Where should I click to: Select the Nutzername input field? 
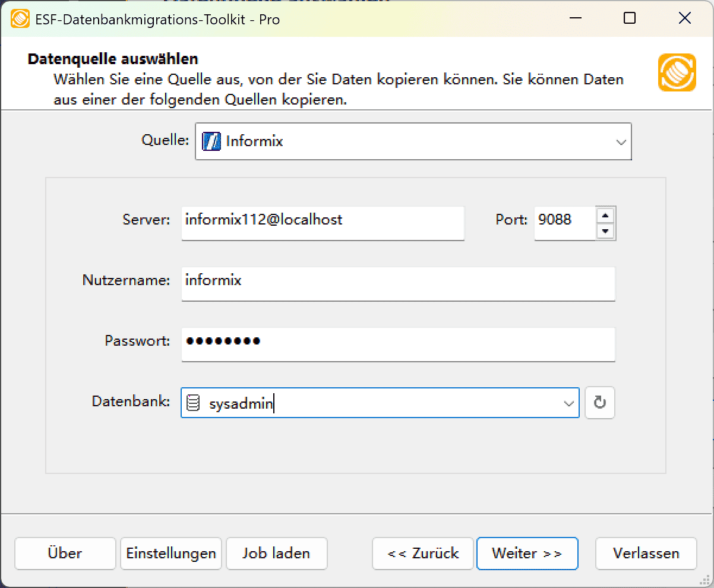[398, 283]
